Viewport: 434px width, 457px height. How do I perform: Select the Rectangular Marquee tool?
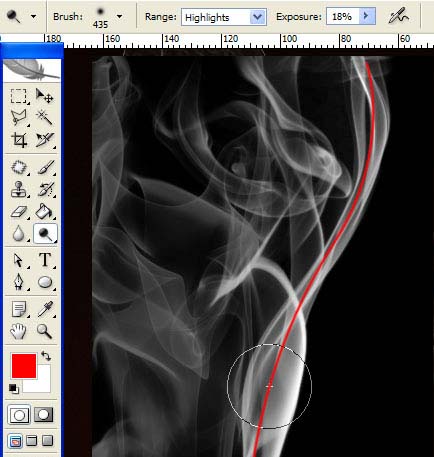click(x=19, y=96)
